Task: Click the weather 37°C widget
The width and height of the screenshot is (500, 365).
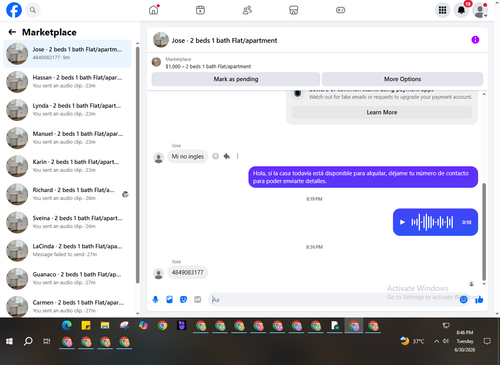Action: click(x=413, y=341)
